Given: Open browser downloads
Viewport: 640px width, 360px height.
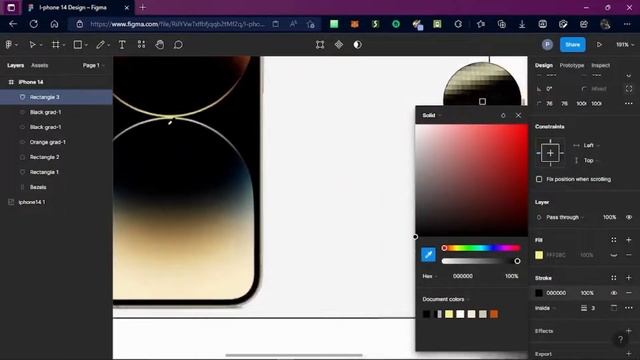Looking at the screenshot, I should click(x=522, y=24).
